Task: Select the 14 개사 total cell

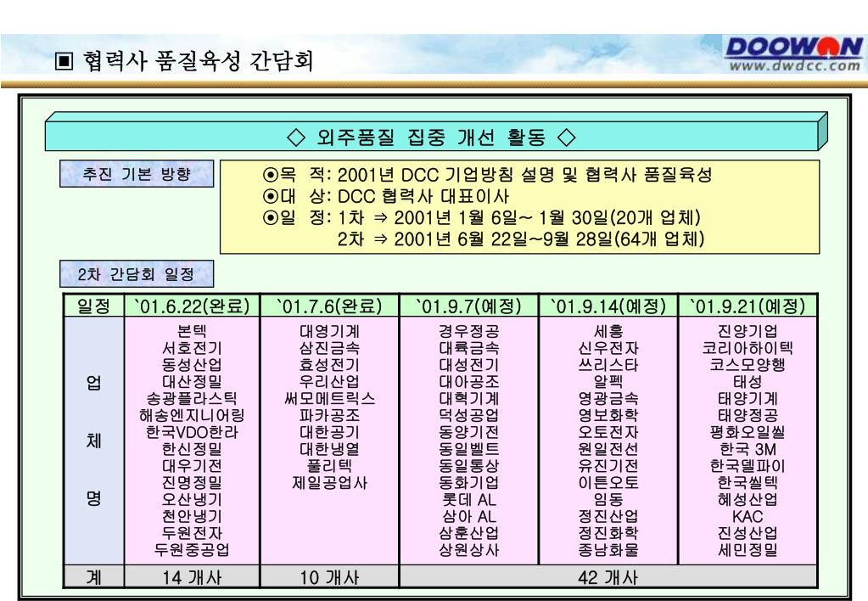Action: coord(192,577)
